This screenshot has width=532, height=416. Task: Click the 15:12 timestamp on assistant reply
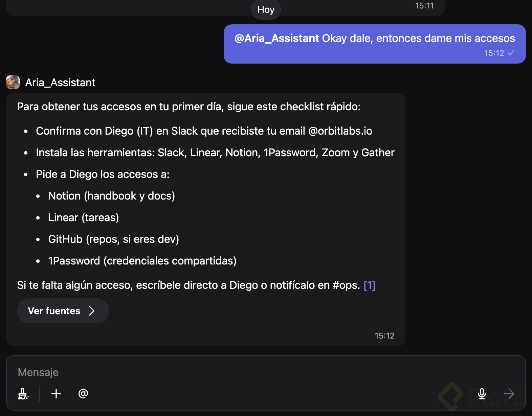384,336
